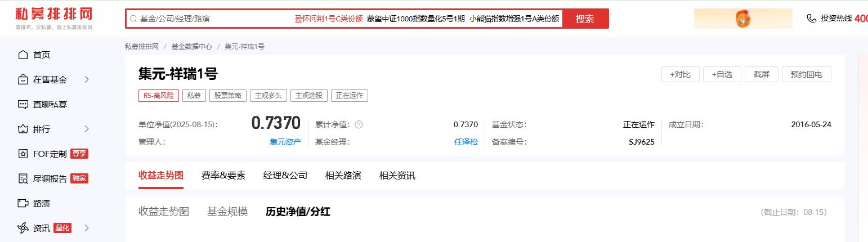
Task: Select the 基金规模 sub-tab
Action: coord(227,212)
